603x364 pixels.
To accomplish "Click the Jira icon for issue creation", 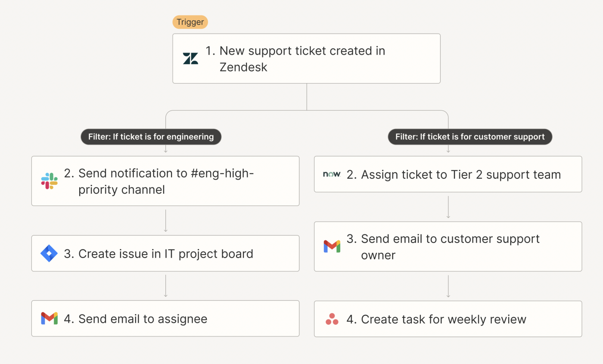I will tap(49, 253).
